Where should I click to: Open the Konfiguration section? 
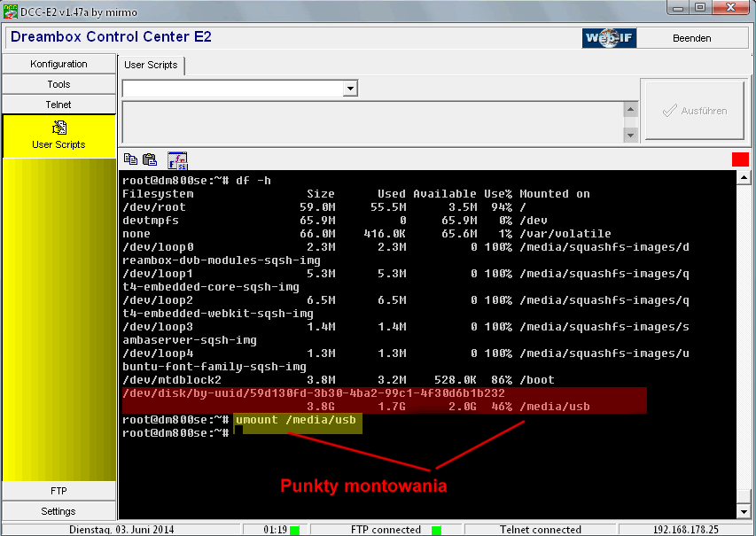tap(58, 64)
